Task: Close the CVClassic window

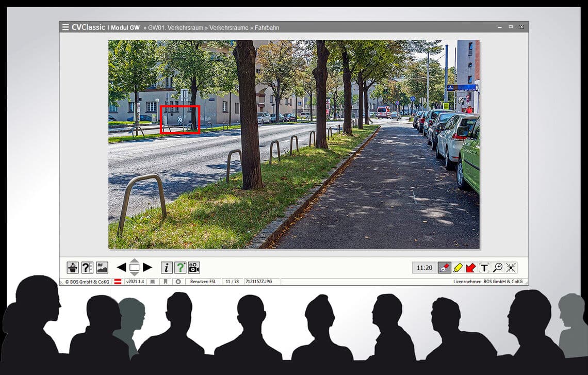Action: (x=521, y=27)
